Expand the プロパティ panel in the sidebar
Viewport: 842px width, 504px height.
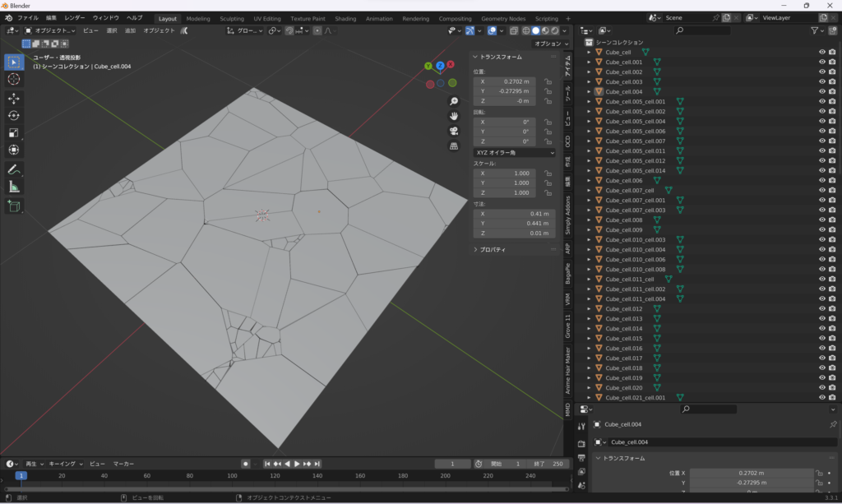(493, 249)
